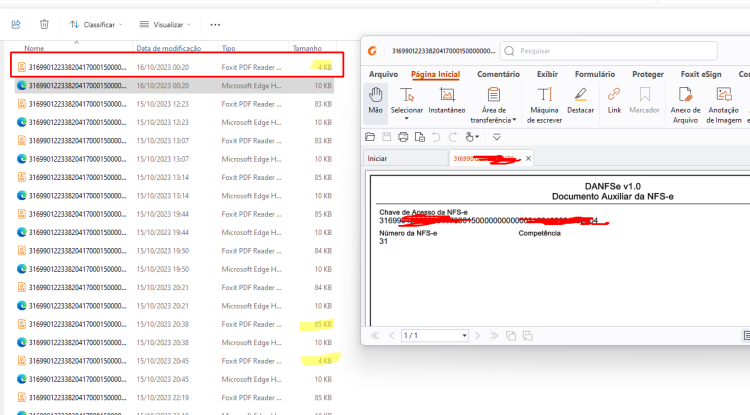Expand the Selecionar tool dropdown arrow
The image size is (750, 415).
tap(407, 119)
